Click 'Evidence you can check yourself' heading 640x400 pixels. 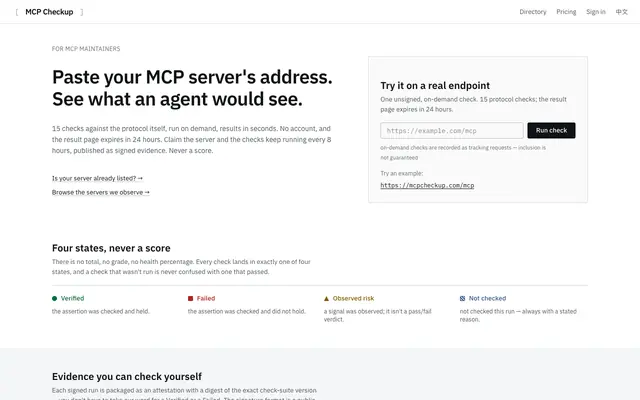point(127,376)
